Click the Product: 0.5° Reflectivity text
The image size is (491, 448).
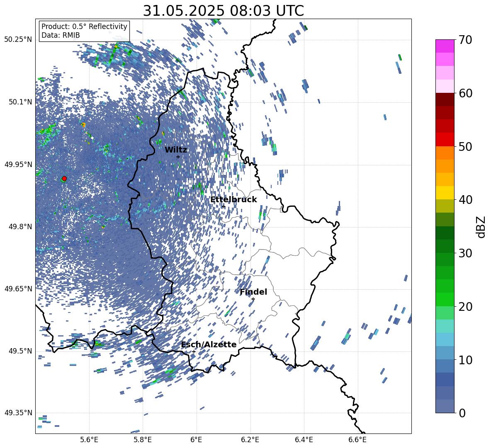(84, 27)
